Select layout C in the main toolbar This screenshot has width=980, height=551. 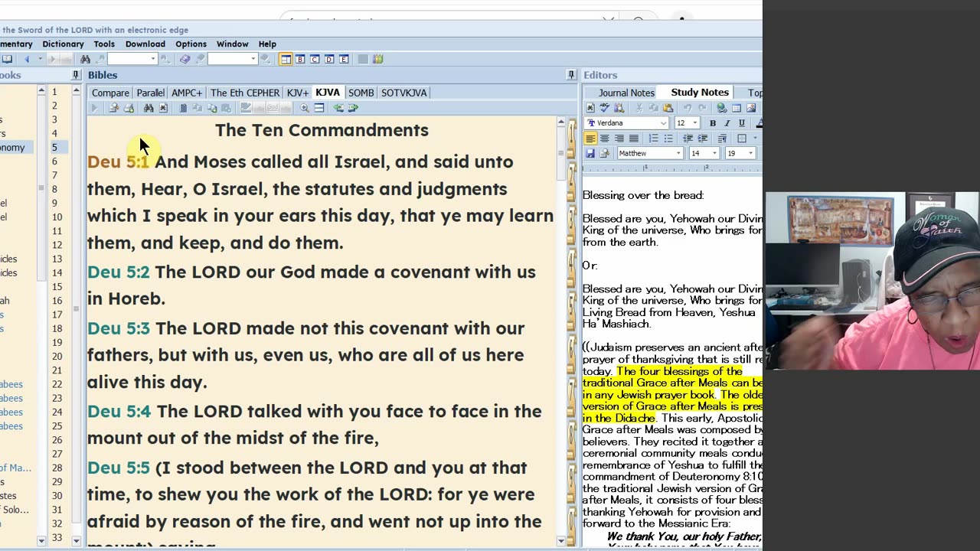[315, 59]
